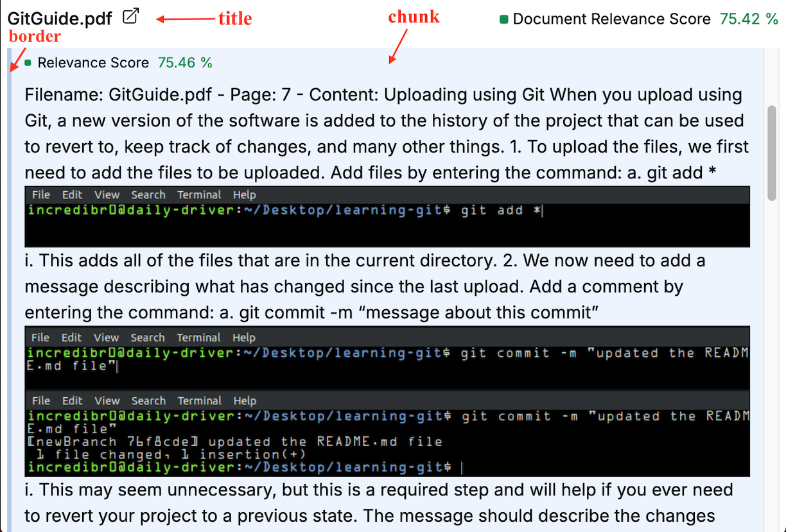Click green dot beside Document Relevance Score
Viewport: 786px width, 532px height.
[504, 19]
